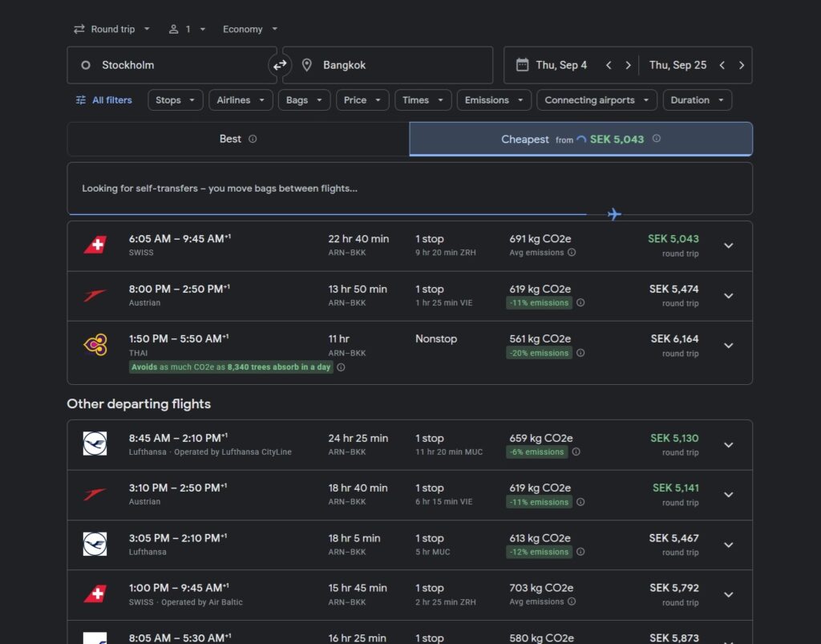Click the Bangkok destination field
This screenshot has height=644, width=821.
click(388, 65)
